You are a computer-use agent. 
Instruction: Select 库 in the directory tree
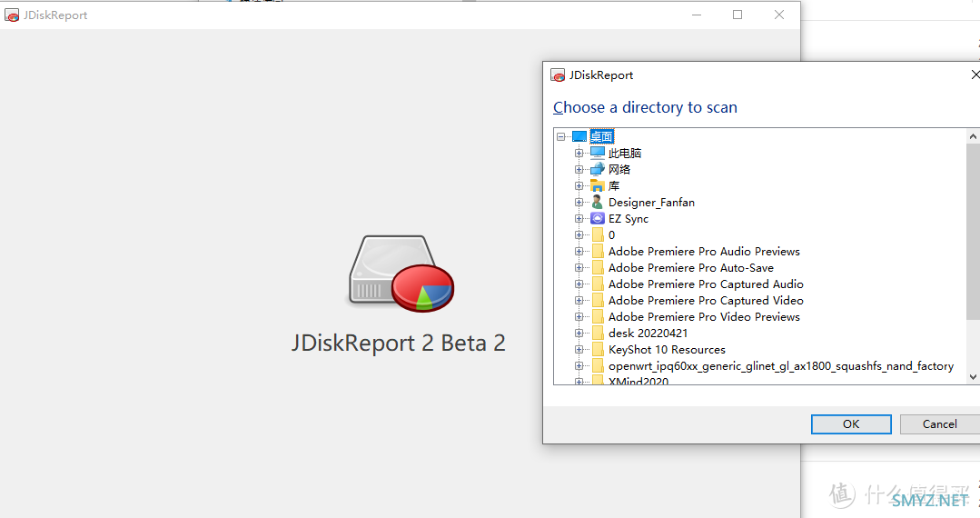pyautogui.click(x=614, y=185)
